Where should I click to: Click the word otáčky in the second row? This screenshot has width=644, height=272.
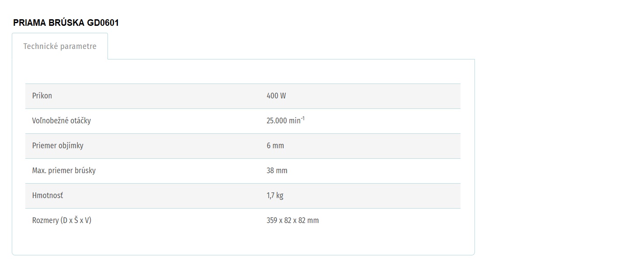tap(81, 121)
